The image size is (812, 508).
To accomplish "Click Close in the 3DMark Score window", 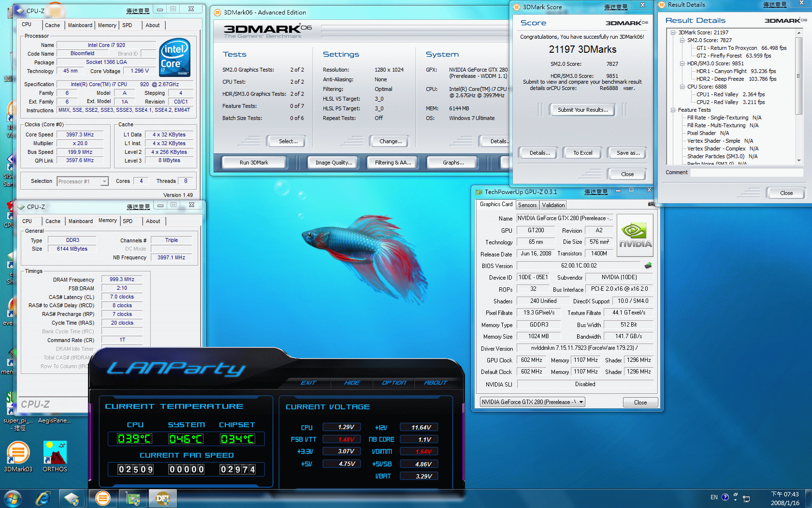I will click(627, 174).
